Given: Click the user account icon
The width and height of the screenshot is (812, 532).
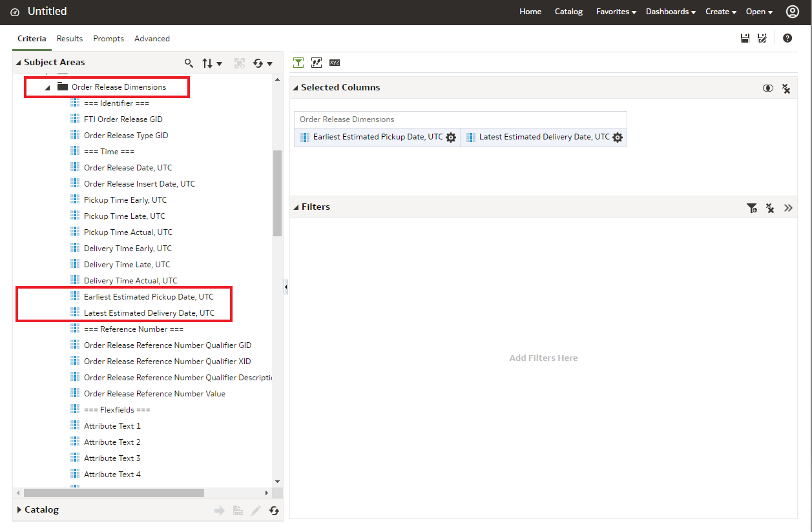Looking at the screenshot, I should [x=792, y=12].
